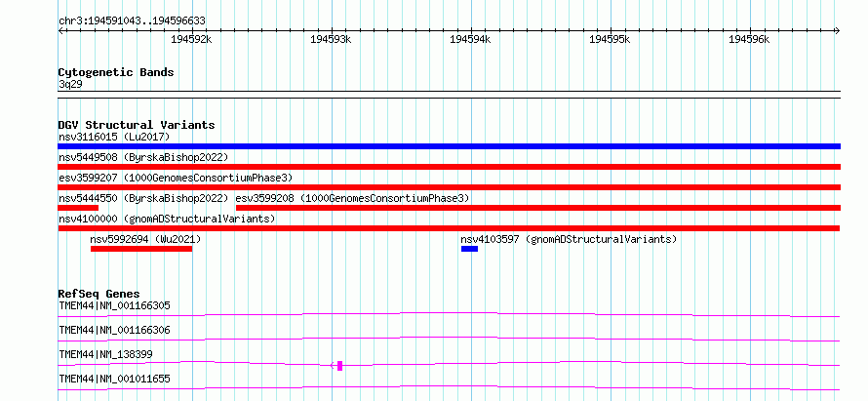This screenshot has width=868, height=401.
Task: Click the nsv5992694 (Wu2021) red bar
Action: [x=141, y=249]
